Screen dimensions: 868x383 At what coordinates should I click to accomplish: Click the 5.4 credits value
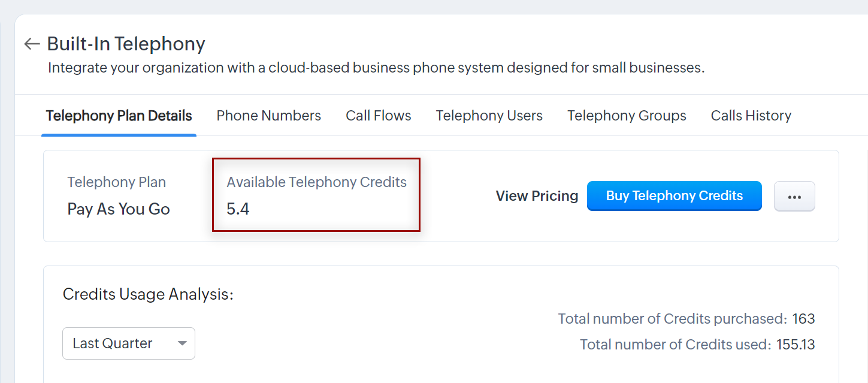(x=238, y=209)
